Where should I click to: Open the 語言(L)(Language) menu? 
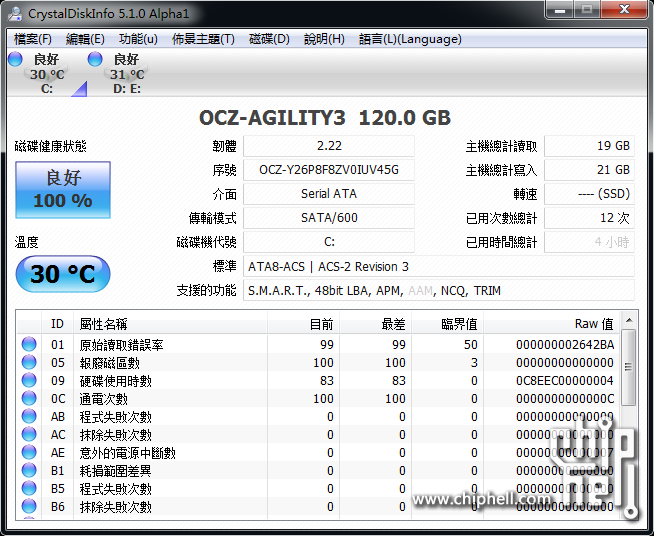pyautogui.click(x=410, y=39)
